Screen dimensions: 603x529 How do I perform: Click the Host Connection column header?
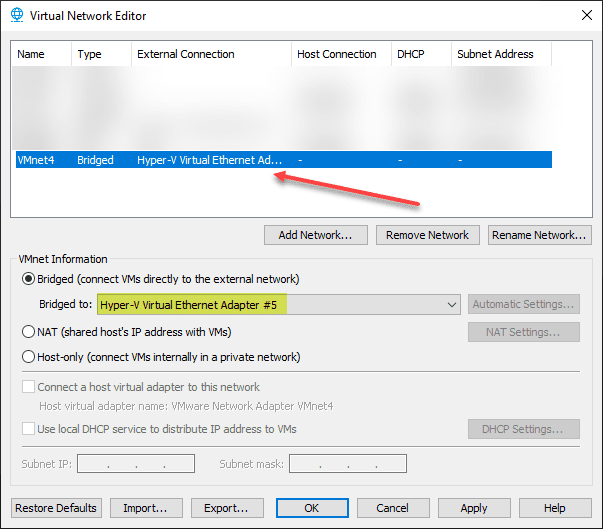(341, 54)
